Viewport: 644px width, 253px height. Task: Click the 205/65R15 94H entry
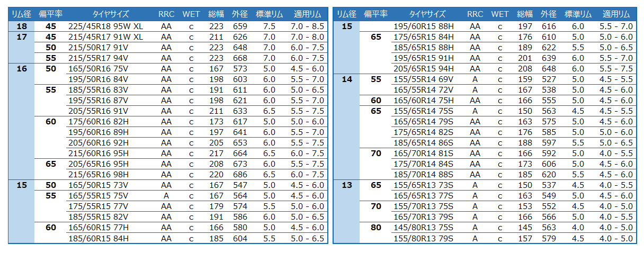pyautogui.click(x=424, y=68)
